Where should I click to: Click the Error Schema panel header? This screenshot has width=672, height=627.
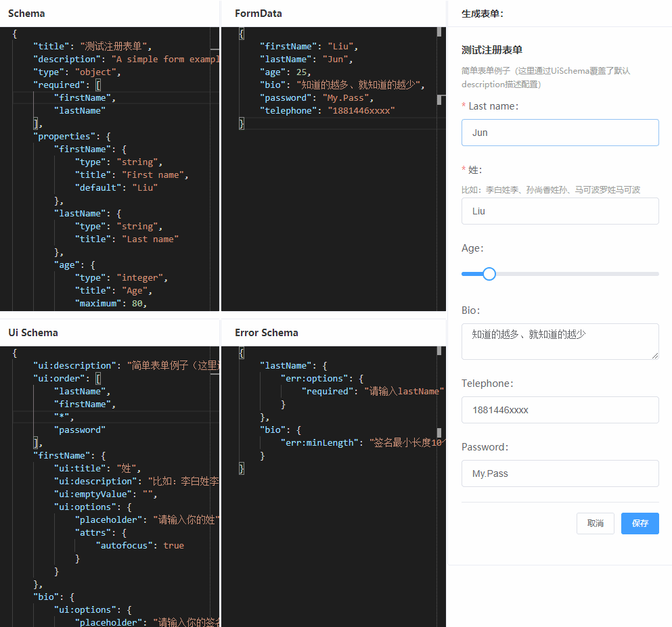pos(265,332)
